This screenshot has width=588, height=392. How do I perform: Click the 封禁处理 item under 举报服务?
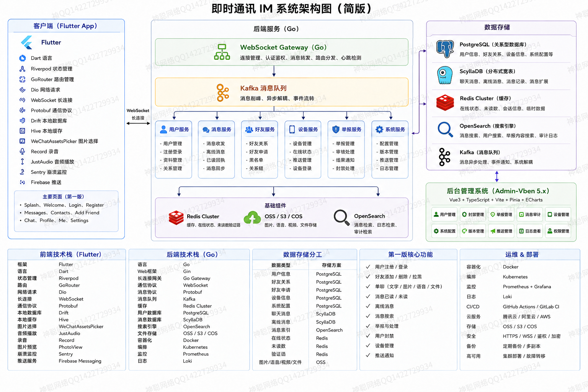(x=345, y=168)
